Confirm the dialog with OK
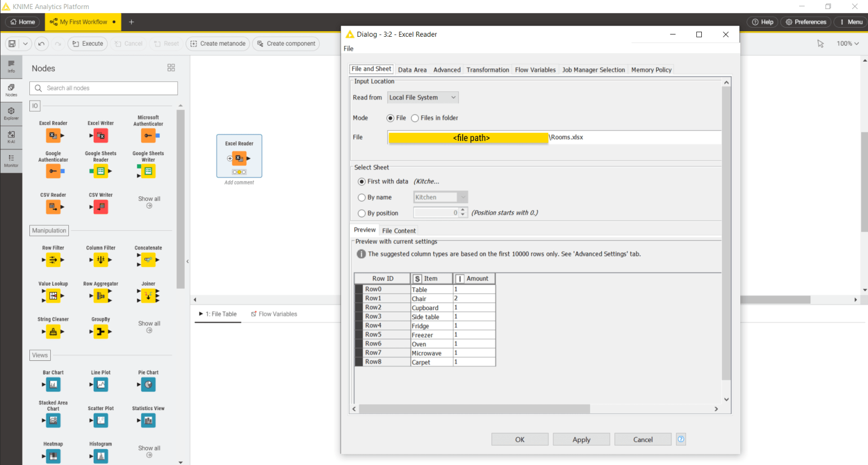This screenshot has height=465, width=868. (x=520, y=440)
